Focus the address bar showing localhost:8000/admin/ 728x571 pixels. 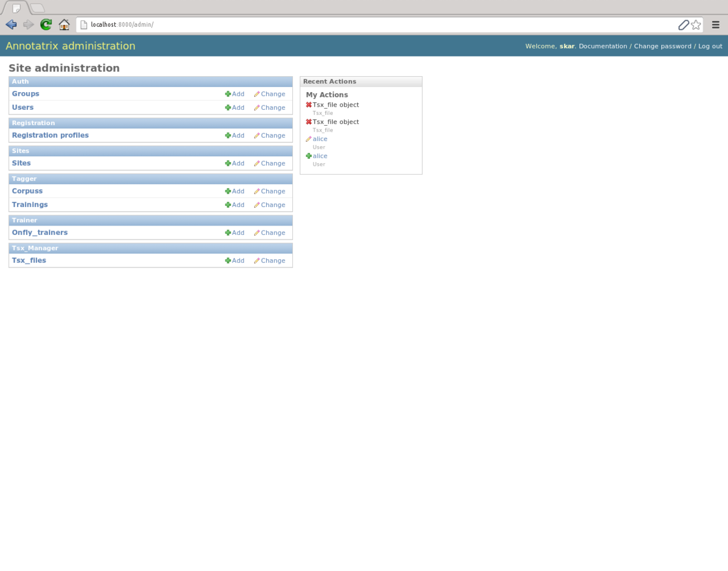(381, 25)
